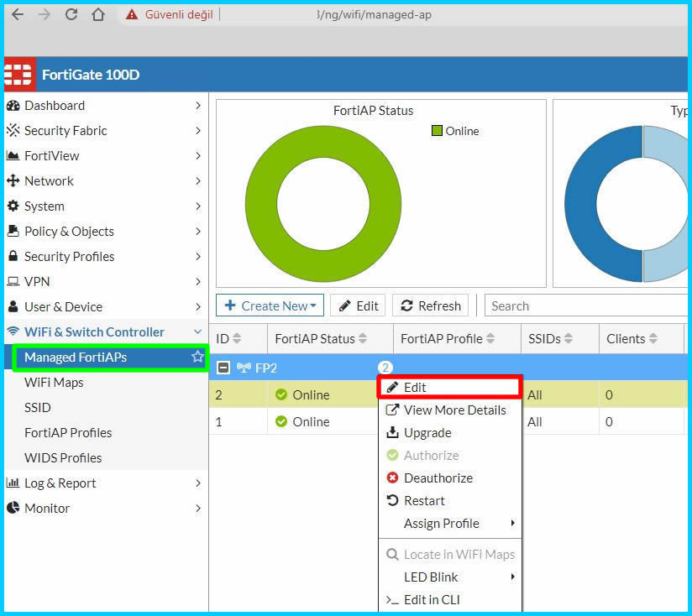Open FortiAP Profiles page
The width and height of the screenshot is (692, 616).
pyautogui.click(x=68, y=432)
